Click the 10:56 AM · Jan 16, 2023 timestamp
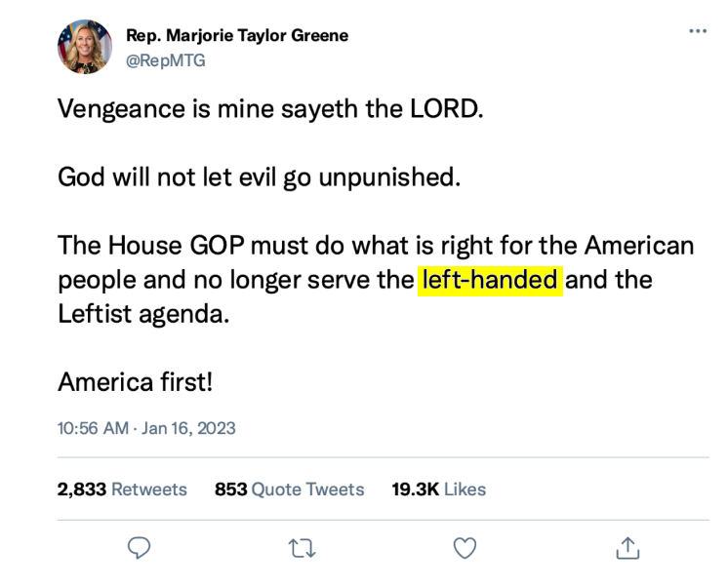This screenshot has width=728, height=587. coord(146,428)
